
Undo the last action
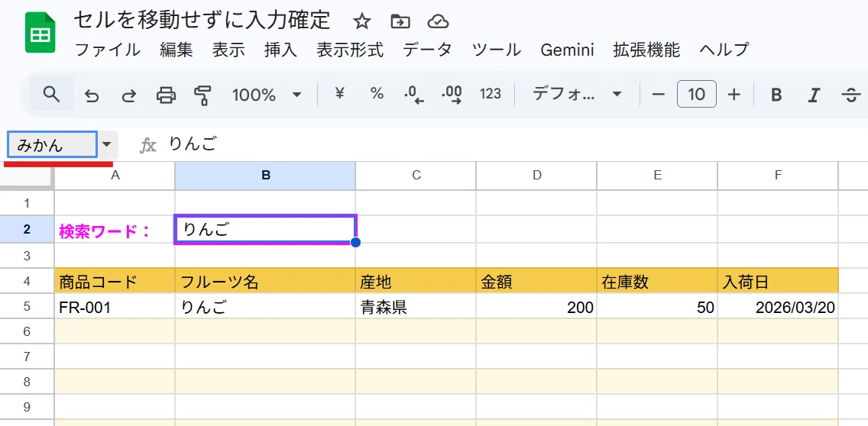point(92,95)
